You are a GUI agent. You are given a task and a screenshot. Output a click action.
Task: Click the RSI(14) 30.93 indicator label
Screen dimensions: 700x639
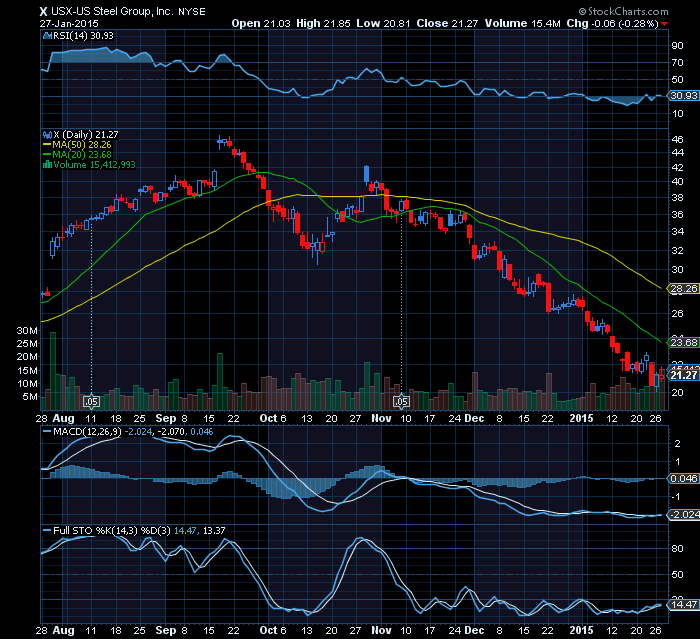point(83,36)
